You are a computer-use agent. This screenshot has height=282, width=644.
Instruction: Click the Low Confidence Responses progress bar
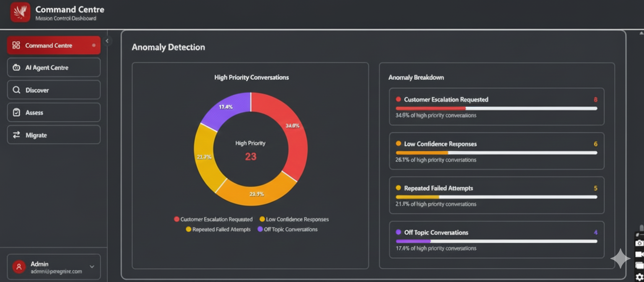[x=496, y=153]
